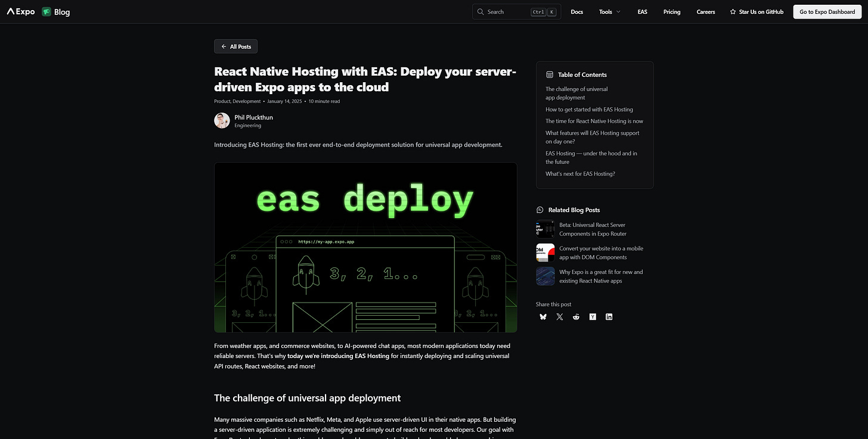Viewport: 868px width, 439px height.
Task: Click thumbnail of DOM Components post
Action: [x=545, y=253]
